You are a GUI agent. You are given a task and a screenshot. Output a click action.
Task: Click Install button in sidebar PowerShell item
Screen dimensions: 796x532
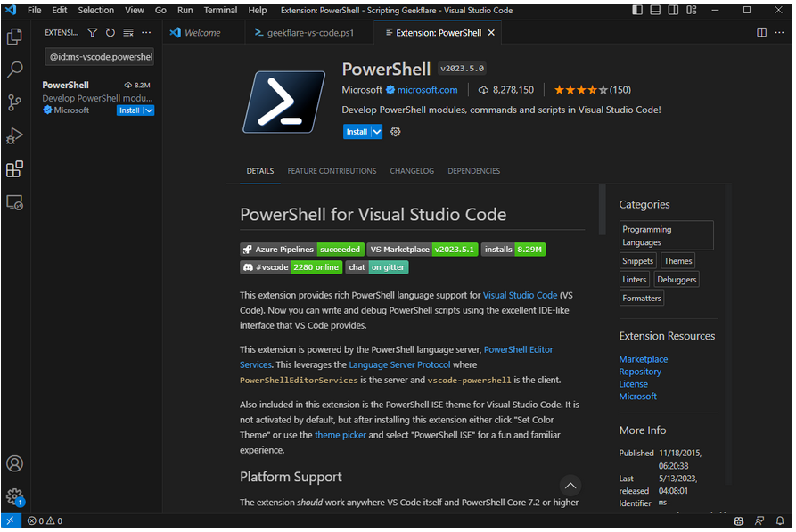[x=129, y=110]
